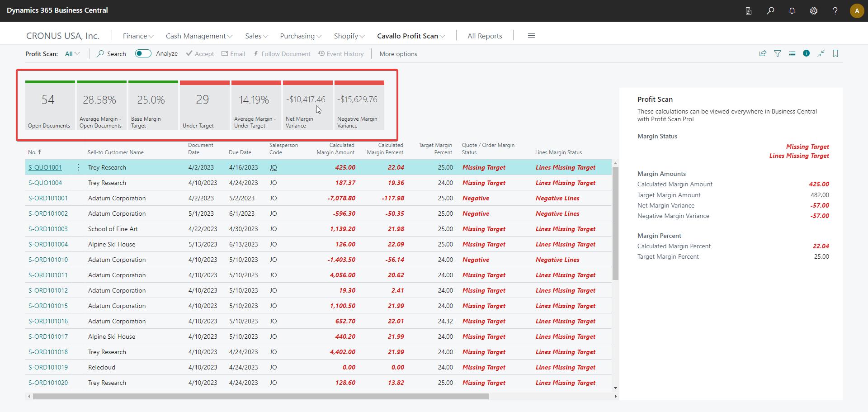Open the info details icon

click(x=807, y=53)
